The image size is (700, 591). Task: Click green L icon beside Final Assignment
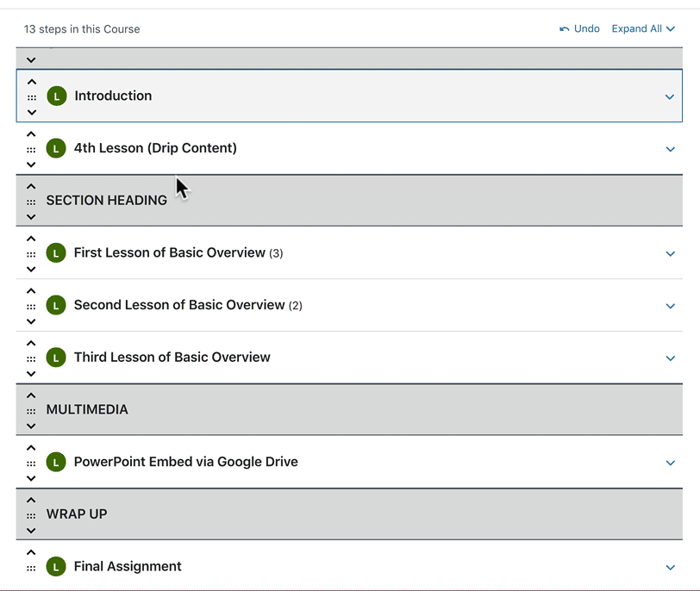click(x=56, y=567)
